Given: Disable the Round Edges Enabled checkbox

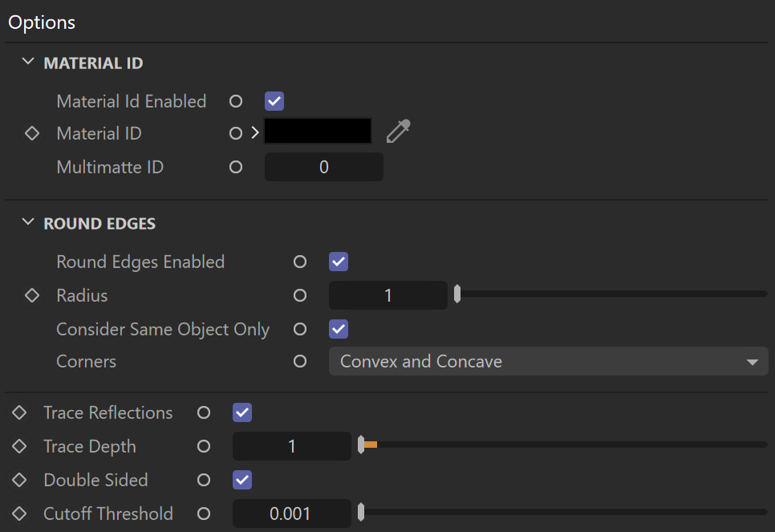Looking at the screenshot, I should point(339,262).
